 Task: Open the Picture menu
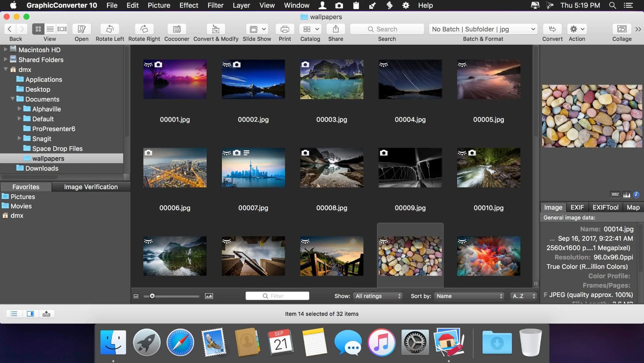(x=159, y=5)
